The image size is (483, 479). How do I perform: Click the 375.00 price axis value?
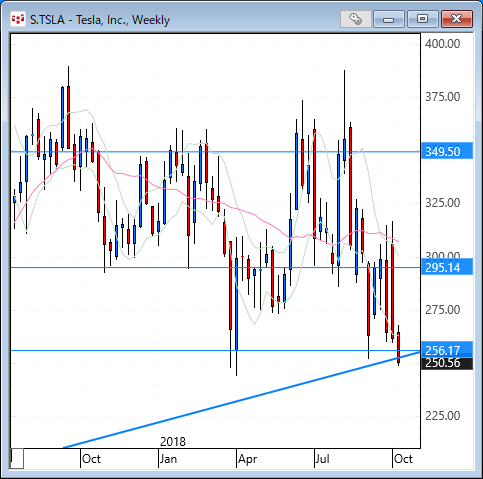[443, 97]
